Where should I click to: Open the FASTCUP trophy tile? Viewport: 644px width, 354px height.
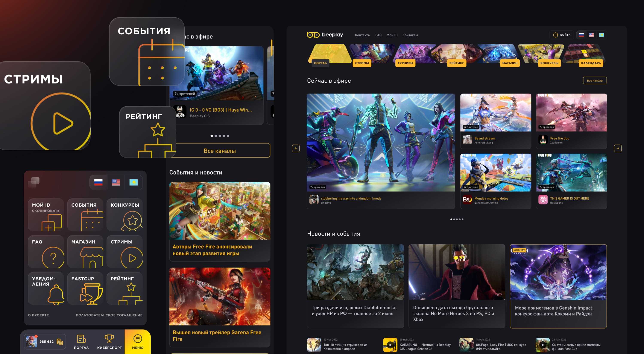(85, 289)
